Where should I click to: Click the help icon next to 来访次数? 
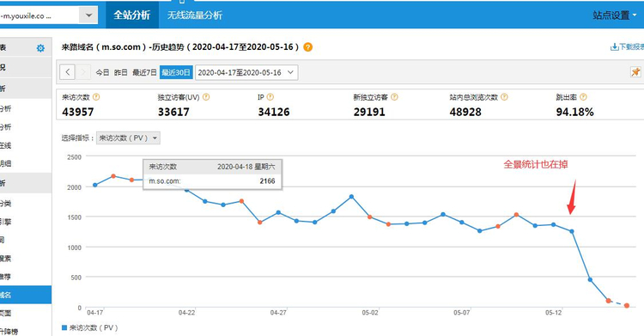pos(96,97)
